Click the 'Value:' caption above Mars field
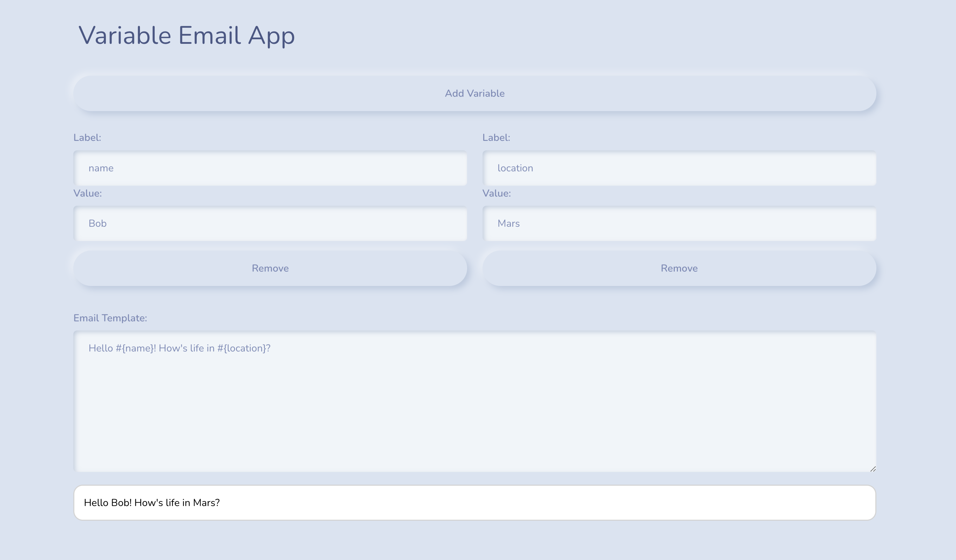The image size is (956, 560). (x=496, y=193)
